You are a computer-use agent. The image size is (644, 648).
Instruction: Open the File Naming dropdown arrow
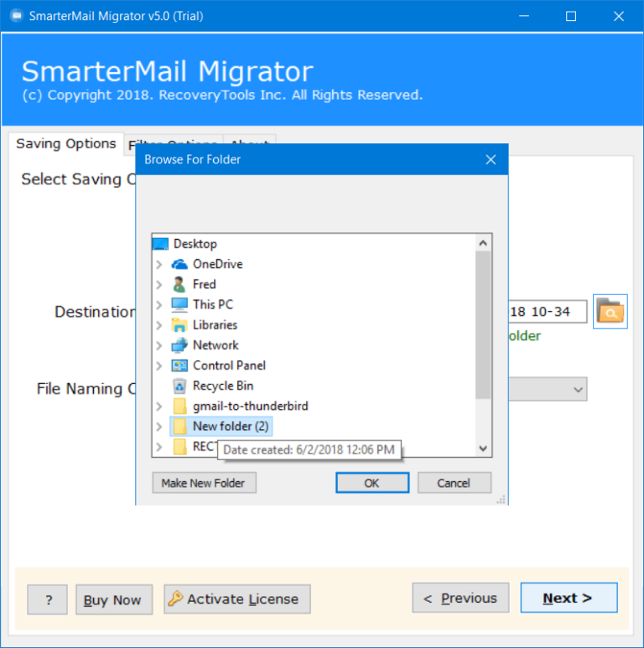coord(578,389)
